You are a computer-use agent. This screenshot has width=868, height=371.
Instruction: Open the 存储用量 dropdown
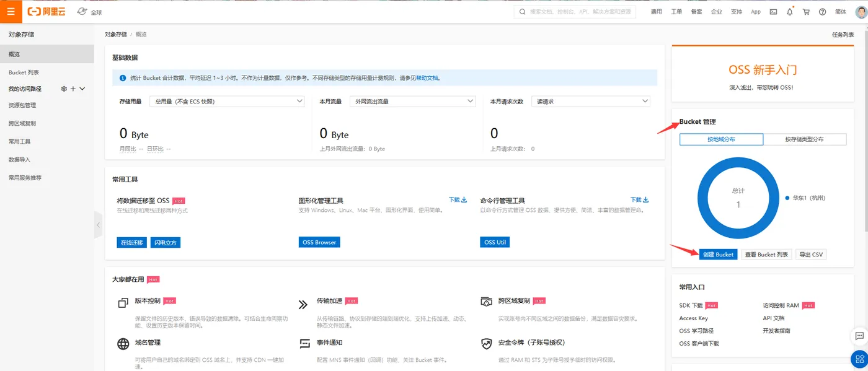pyautogui.click(x=227, y=101)
